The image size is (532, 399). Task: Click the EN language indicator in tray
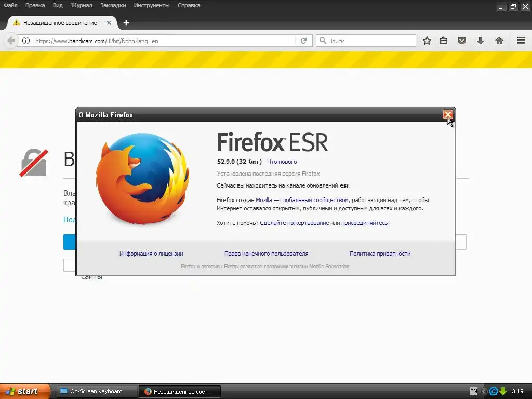pos(474,391)
